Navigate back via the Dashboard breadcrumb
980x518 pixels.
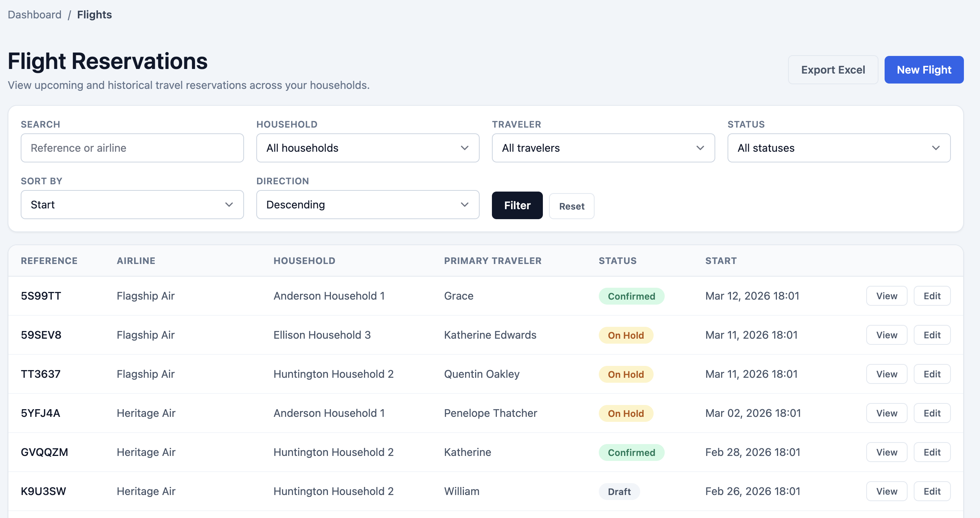pos(34,15)
